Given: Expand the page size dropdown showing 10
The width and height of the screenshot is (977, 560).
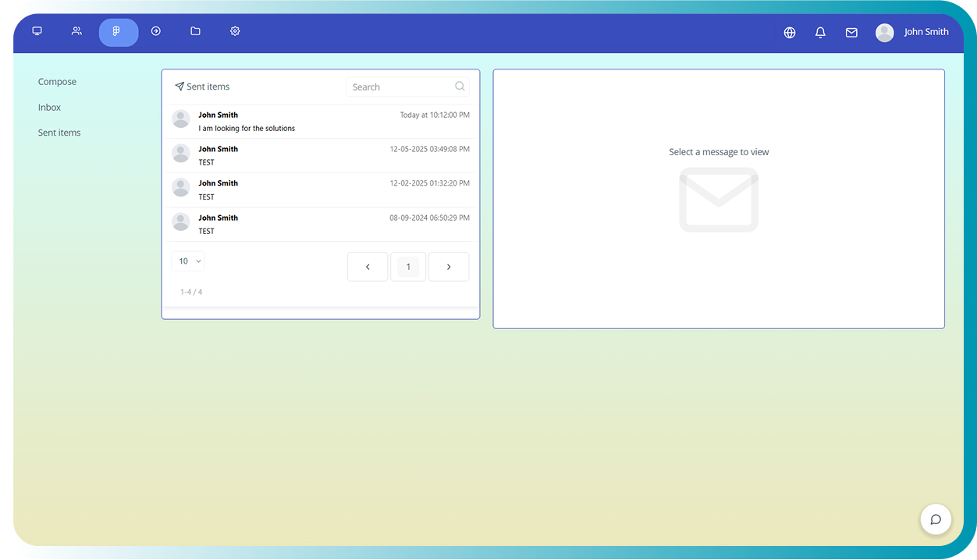Looking at the screenshot, I should pyautogui.click(x=188, y=261).
